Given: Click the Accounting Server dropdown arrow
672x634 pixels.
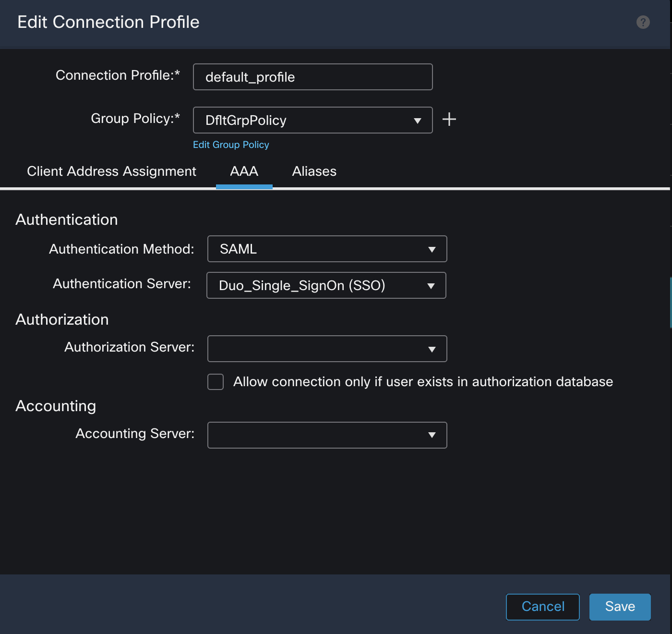Looking at the screenshot, I should 432,435.
